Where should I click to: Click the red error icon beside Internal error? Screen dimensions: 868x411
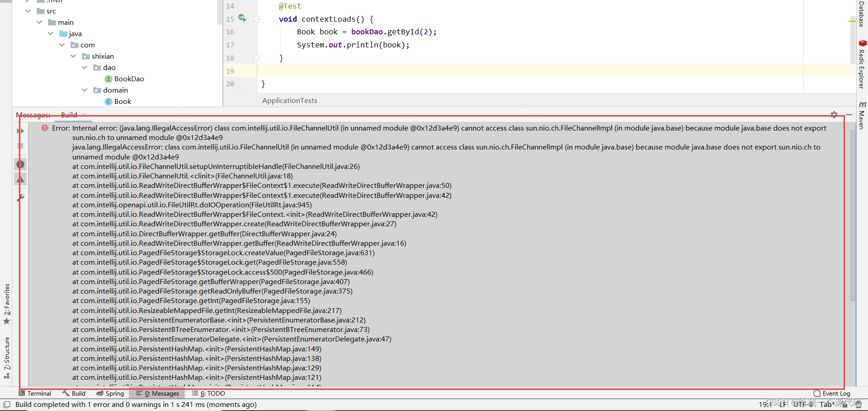tap(45, 128)
